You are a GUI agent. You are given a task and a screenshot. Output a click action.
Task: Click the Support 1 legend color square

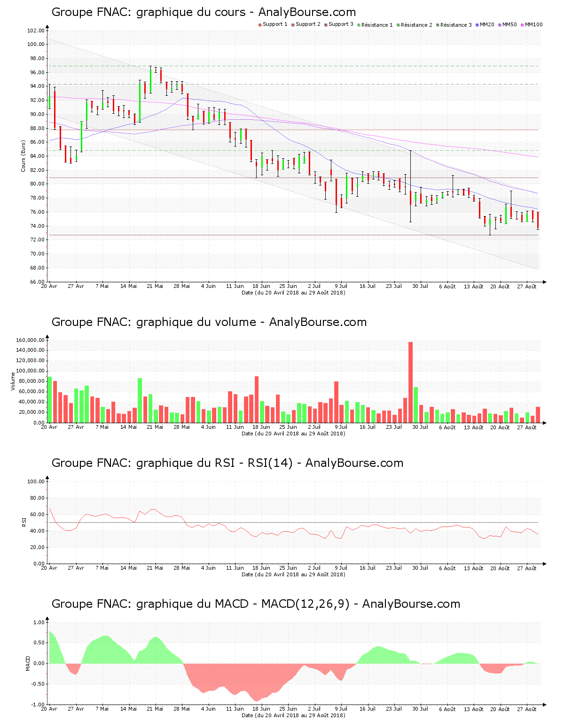pyautogui.click(x=260, y=24)
